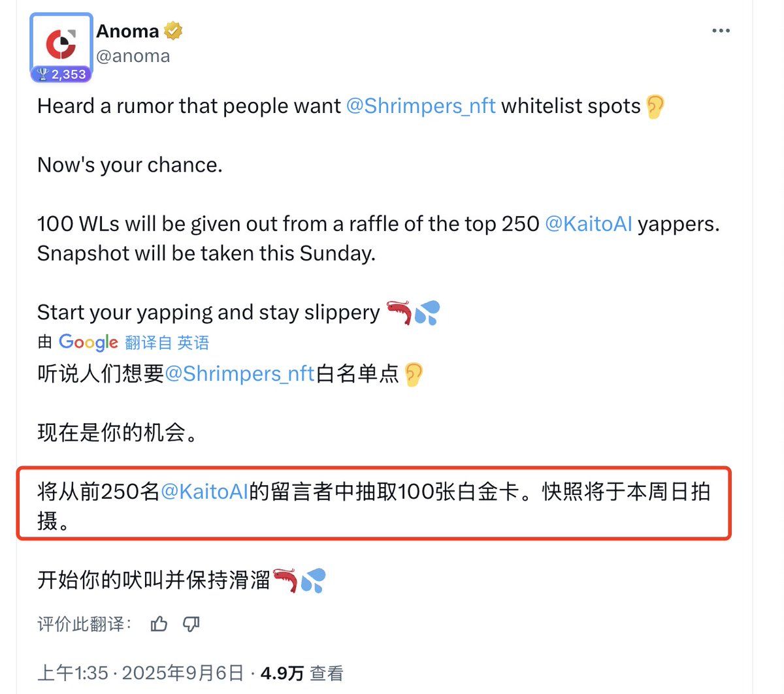Click the 4.9万 查看 view count
Image resolution: width=784 pixels, height=694 pixels.
(x=302, y=673)
